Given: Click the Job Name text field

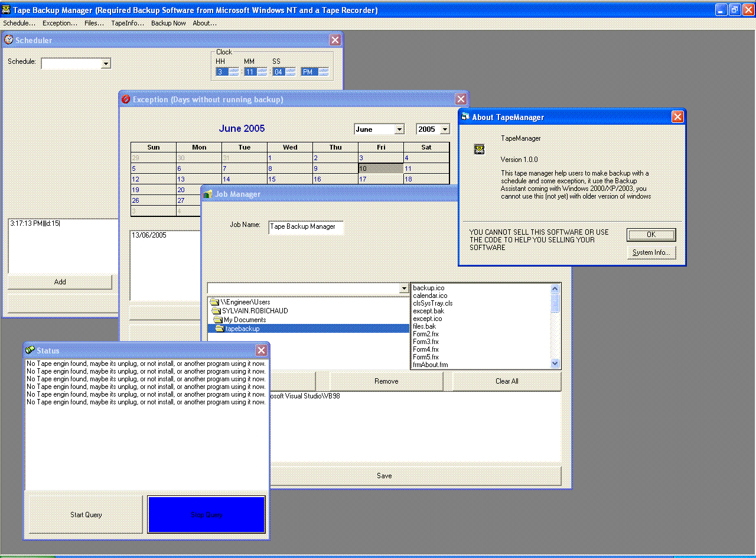Looking at the screenshot, I should 305,227.
